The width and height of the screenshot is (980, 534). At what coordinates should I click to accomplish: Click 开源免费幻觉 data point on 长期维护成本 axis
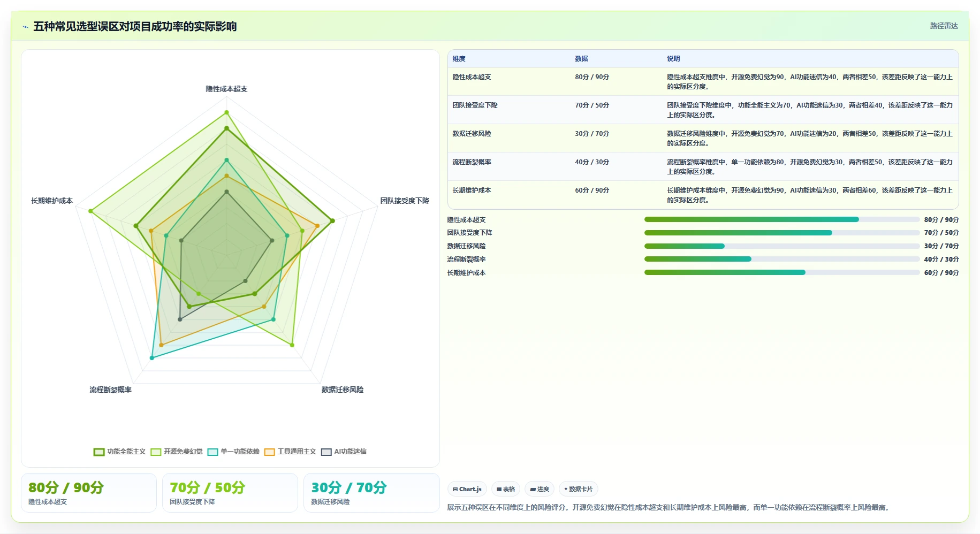(90, 211)
